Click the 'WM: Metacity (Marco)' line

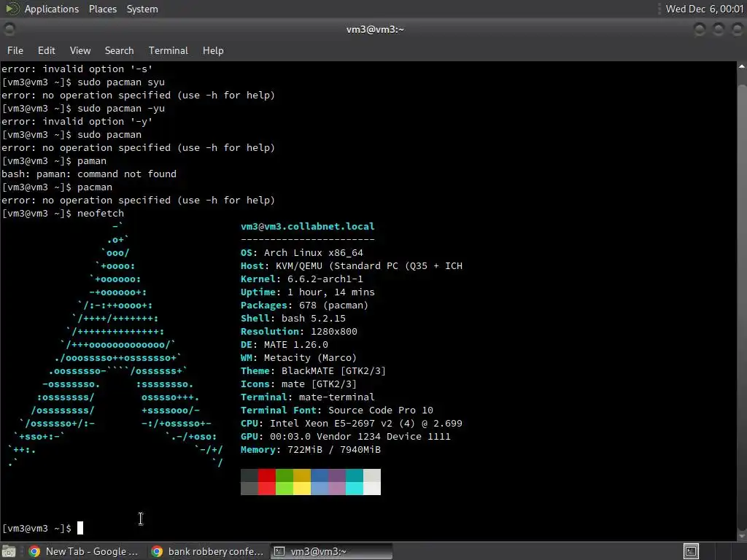298,357
